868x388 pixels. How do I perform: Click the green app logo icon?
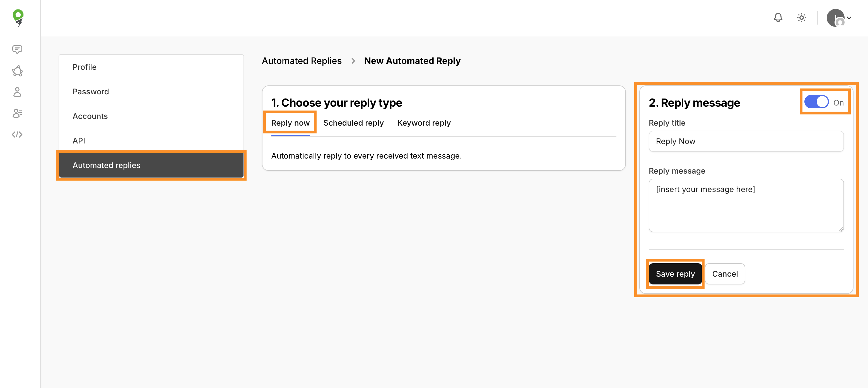[18, 18]
